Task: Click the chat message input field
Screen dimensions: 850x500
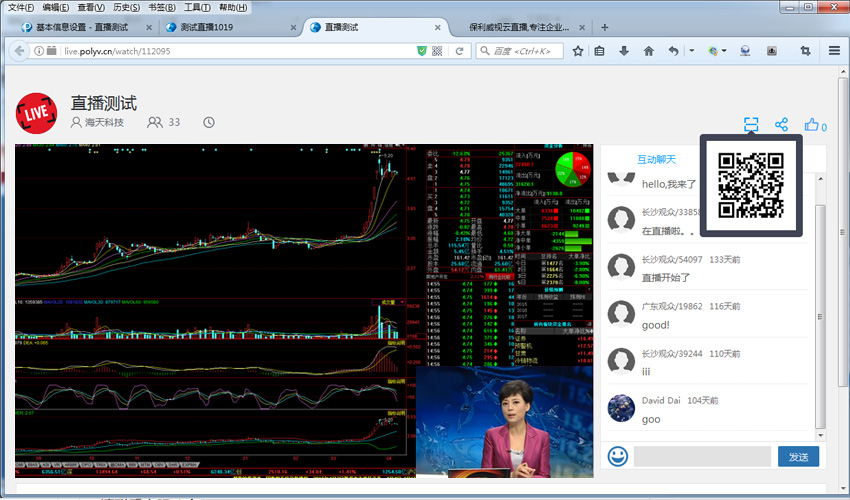Action: point(702,456)
